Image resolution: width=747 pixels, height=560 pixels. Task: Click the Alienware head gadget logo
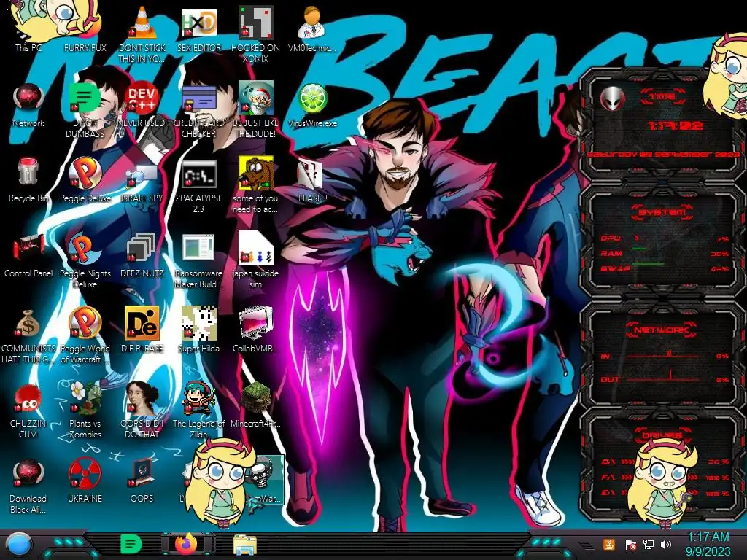point(612,99)
